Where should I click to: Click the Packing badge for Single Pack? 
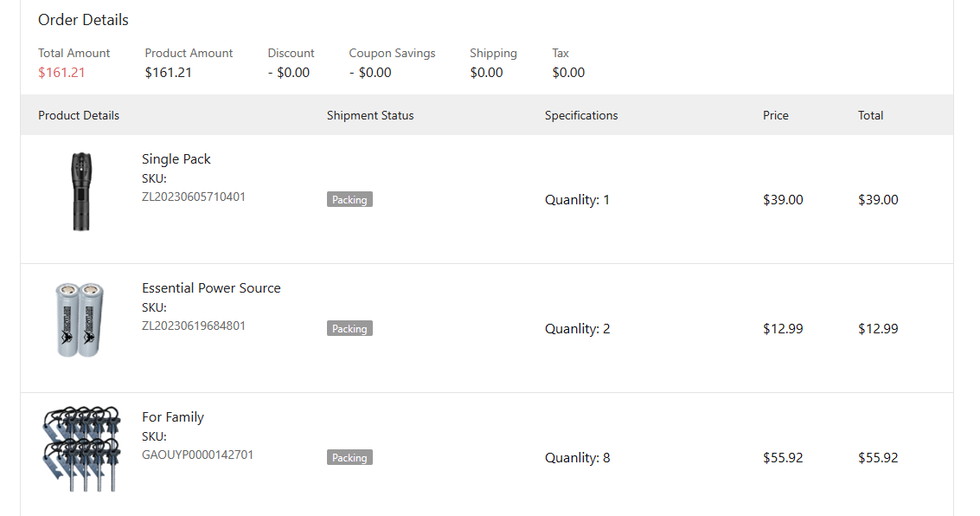[x=349, y=200]
